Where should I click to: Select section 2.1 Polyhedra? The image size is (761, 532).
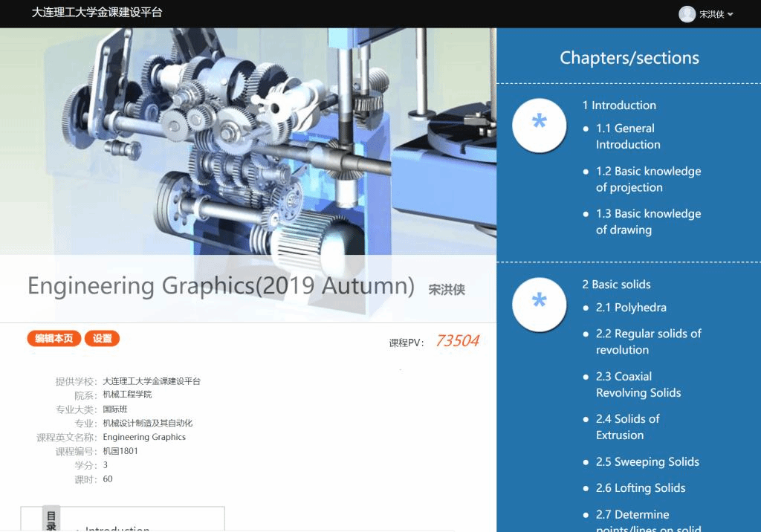coord(630,308)
